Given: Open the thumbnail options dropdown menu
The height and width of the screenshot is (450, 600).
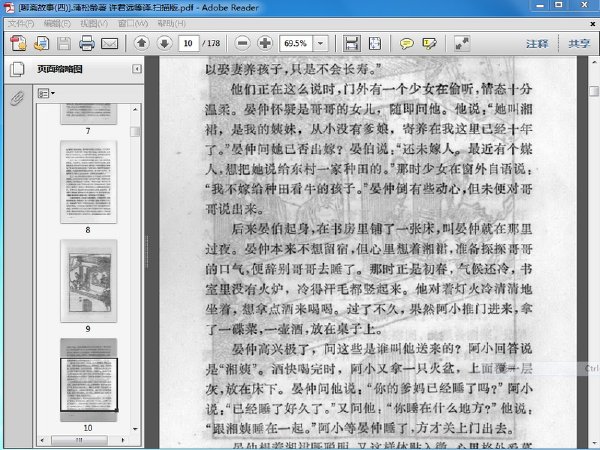Looking at the screenshot, I should pos(46,93).
